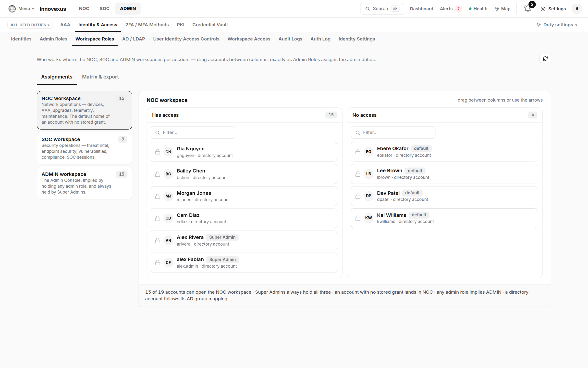
Task: Check the Health status indicator
Action: click(x=478, y=9)
